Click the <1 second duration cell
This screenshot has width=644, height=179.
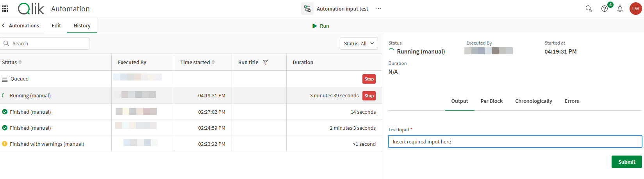coord(364,144)
